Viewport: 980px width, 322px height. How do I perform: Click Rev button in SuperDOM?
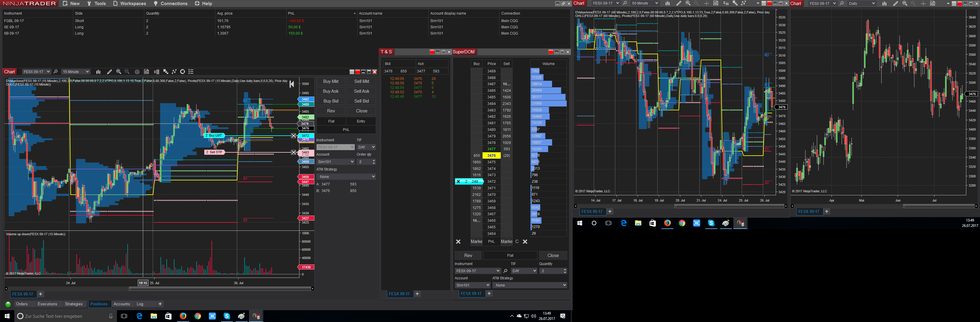[x=468, y=256]
